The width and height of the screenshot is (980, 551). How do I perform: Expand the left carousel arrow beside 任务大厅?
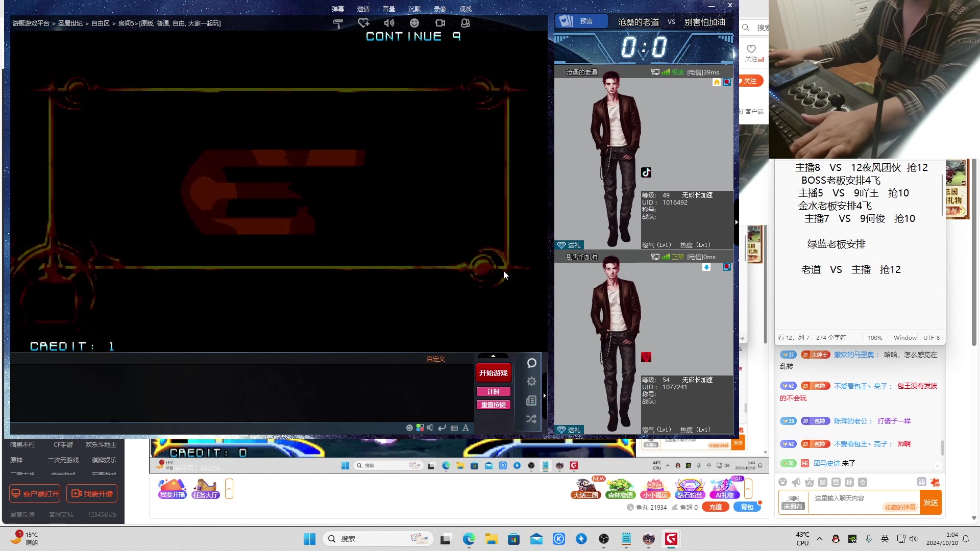click(x=229, y=489)
